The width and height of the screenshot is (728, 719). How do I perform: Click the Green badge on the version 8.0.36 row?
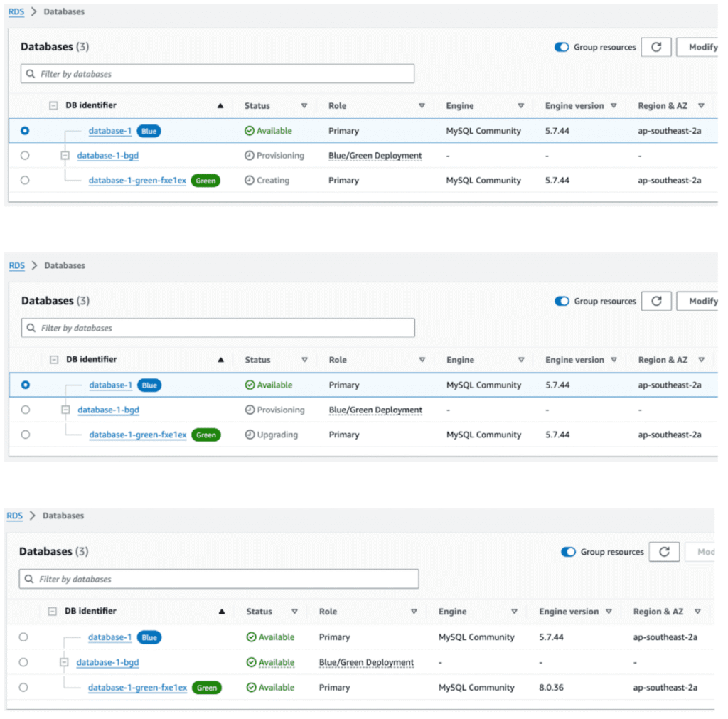point(207,688)
